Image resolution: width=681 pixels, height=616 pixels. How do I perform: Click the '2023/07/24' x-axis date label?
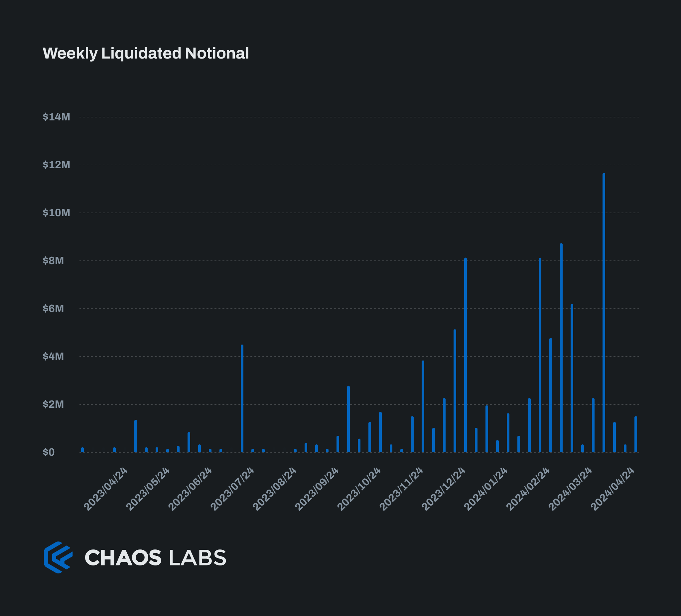tap(232, 489)
